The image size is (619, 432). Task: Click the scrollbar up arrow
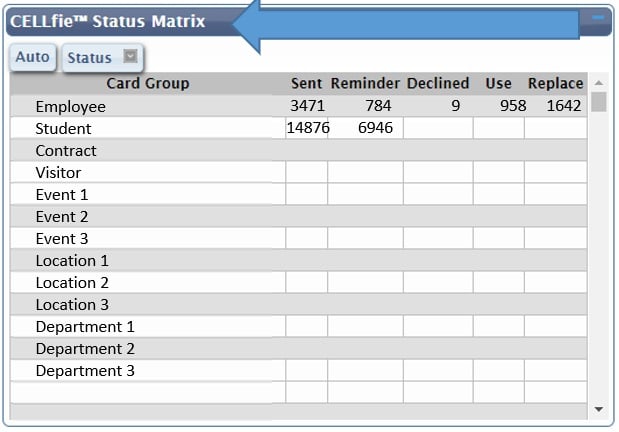point(598,83)
